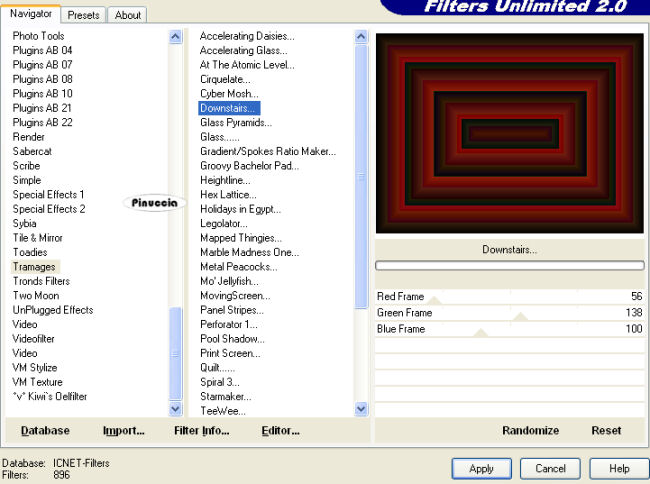Choose the highlighted Downstairs... filter
This screenshot has width=650, height=484.
229,108
